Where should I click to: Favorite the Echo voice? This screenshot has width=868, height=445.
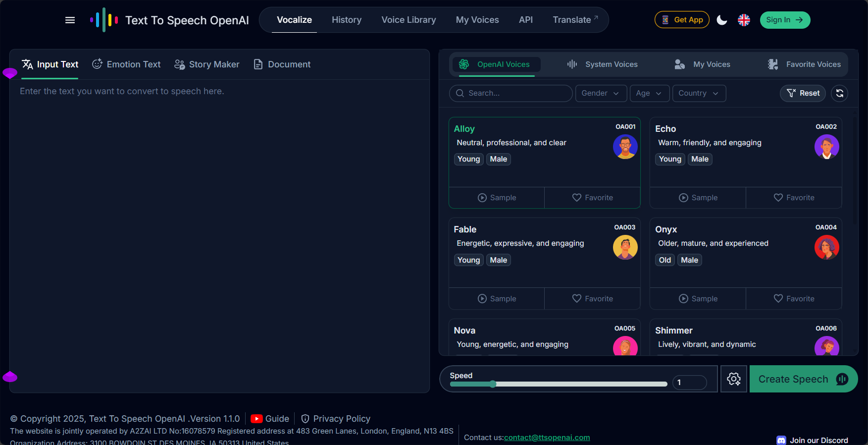point(794,198)
